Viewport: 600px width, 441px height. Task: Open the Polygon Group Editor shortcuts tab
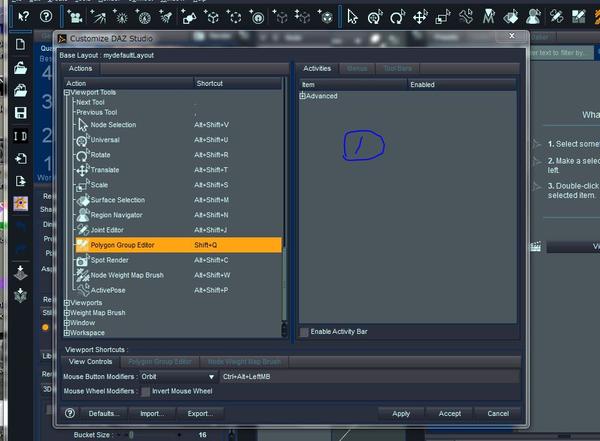tap(160, 362)
